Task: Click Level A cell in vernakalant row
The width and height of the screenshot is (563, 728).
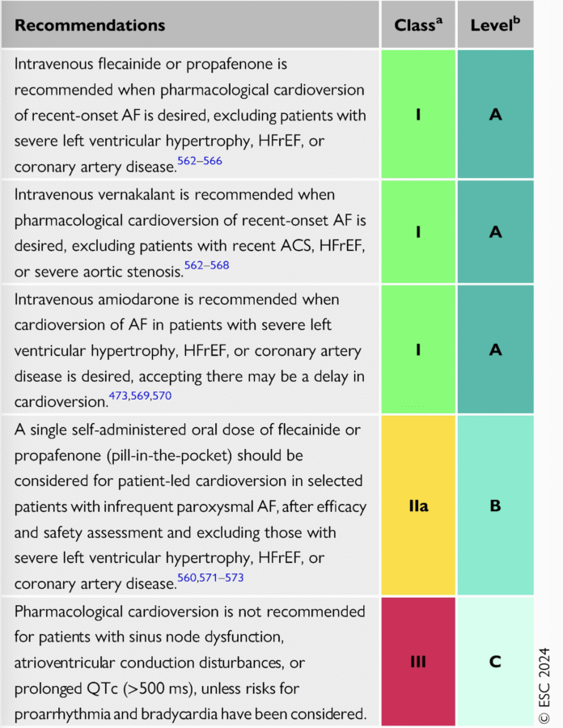Action: click(496, 232)
